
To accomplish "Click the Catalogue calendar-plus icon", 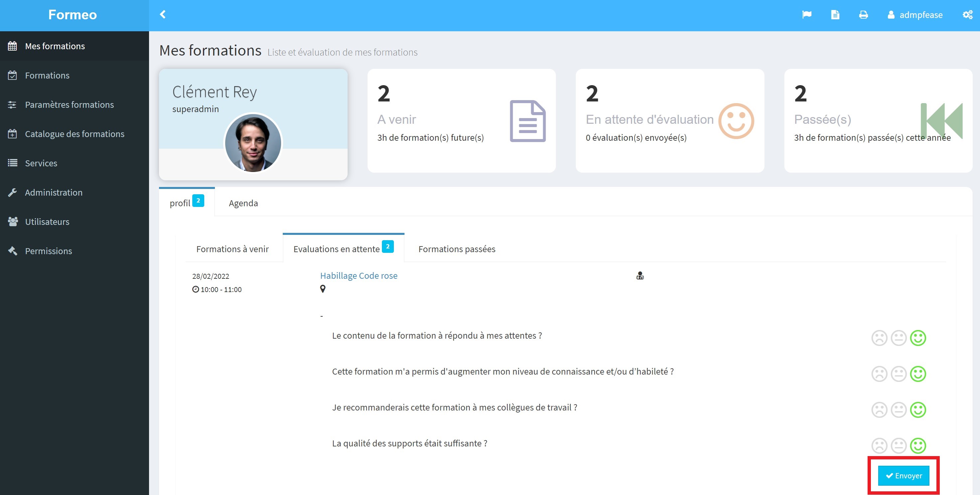I will (13, 134).
